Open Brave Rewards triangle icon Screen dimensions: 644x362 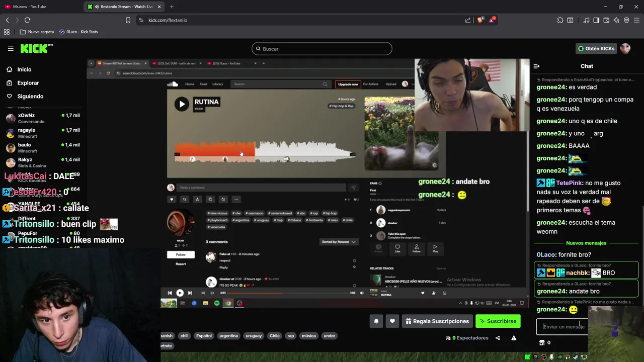click(493, 20)
